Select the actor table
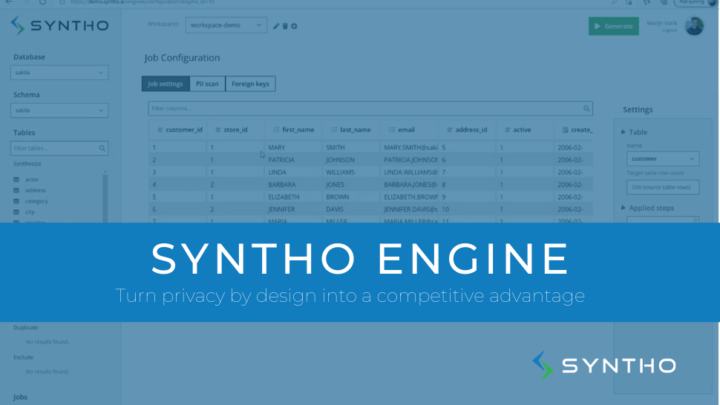The width and height of the screenshot is (720, 405). coord(32,180)
